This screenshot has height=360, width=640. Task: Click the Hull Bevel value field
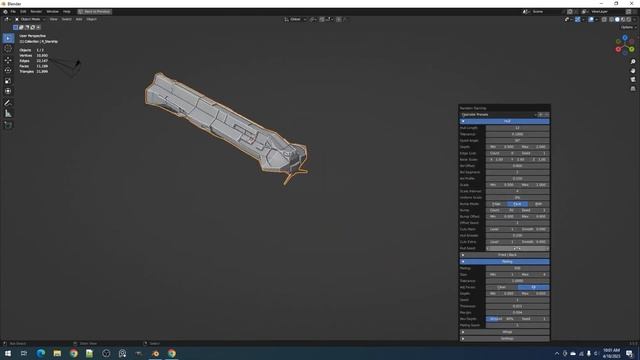(517, 236)
